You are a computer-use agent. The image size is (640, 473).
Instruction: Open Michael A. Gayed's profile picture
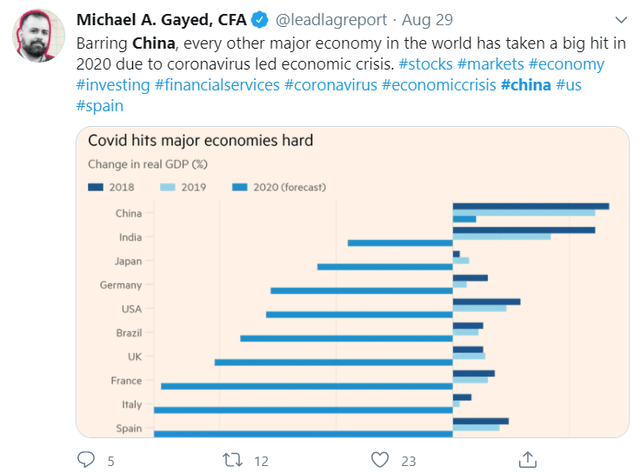tap(38, 36)
